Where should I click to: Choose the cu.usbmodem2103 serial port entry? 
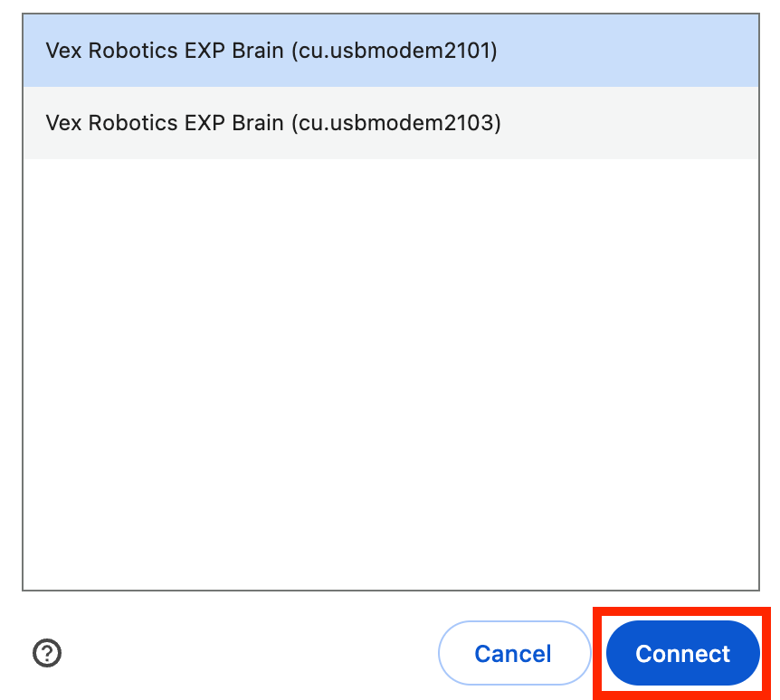[x=273, y=122]
